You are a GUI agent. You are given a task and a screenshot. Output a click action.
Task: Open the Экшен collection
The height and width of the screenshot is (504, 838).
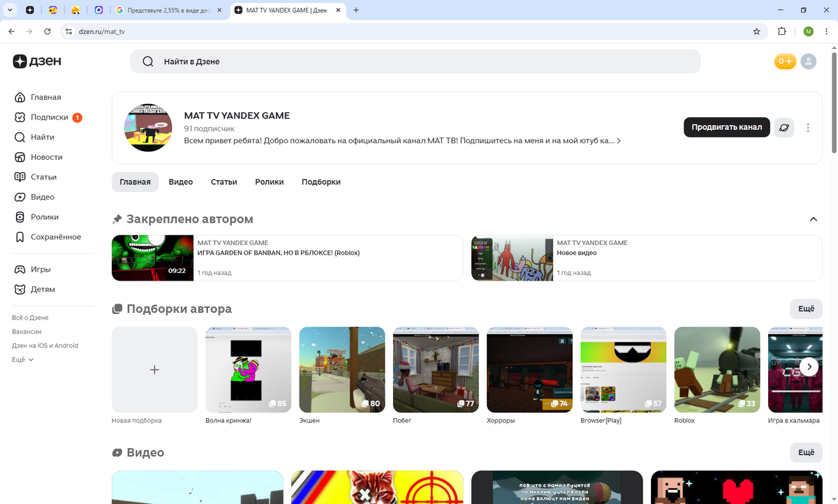pyautogui.click(x=341, y=370)
